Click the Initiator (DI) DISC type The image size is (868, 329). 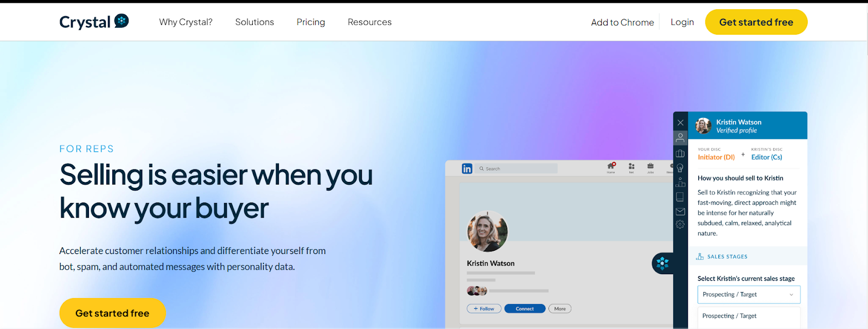716,157
